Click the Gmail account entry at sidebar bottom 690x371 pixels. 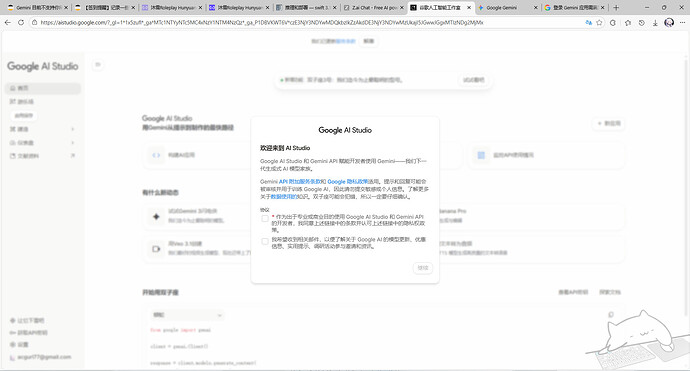tap(40, 357)
